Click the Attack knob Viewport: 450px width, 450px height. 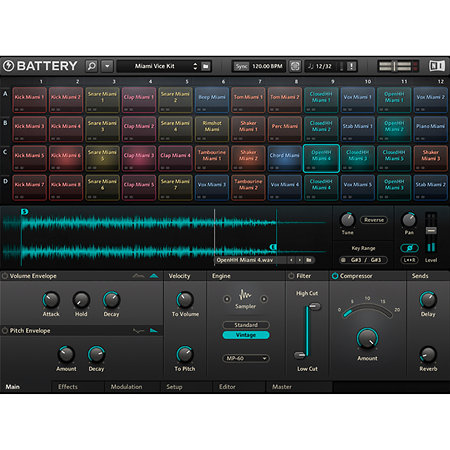point(51,300)
